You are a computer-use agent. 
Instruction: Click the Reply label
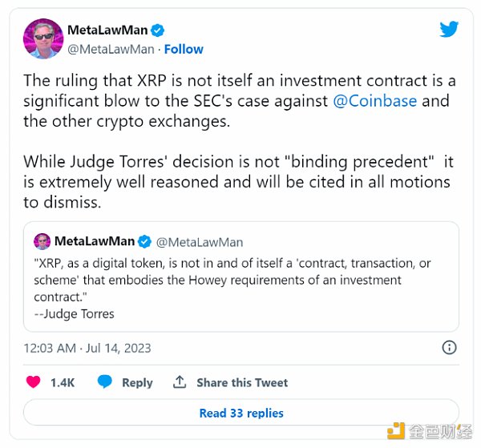coord(137,382)
